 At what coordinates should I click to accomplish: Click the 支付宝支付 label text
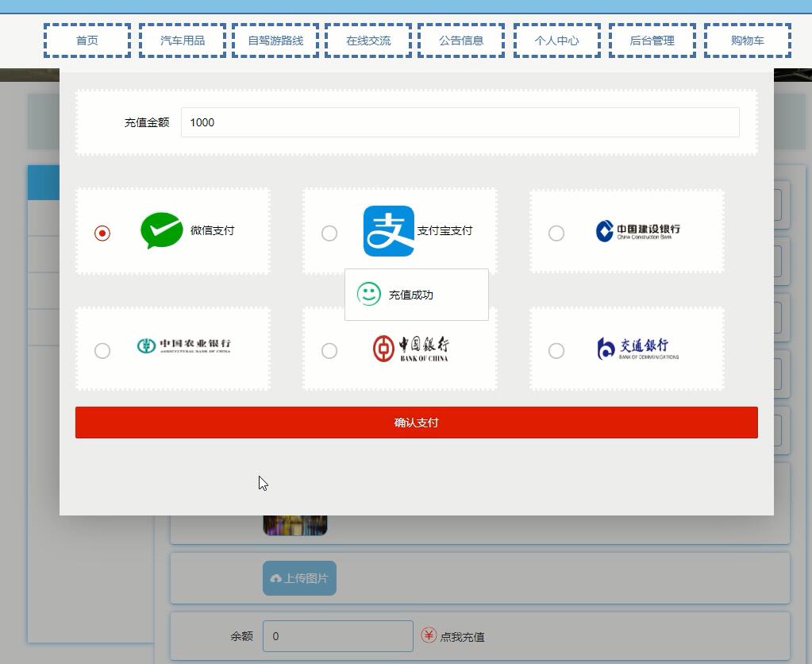(444, 230)
